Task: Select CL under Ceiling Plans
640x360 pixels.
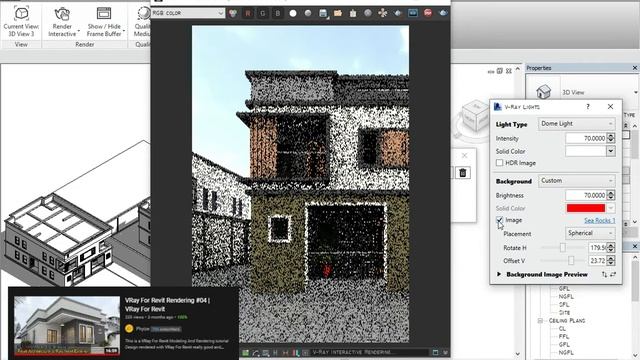Action: coord(562,329)
